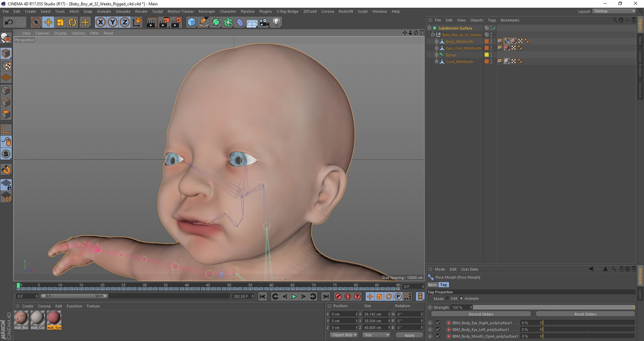
Task: Click the MoGraph Array green icon
Action: [228, 22]
